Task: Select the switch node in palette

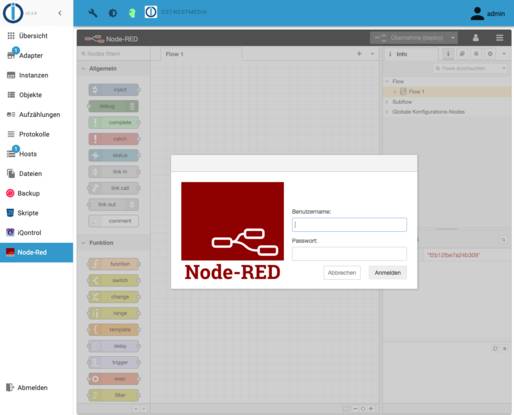Action: tap(114, 280)
